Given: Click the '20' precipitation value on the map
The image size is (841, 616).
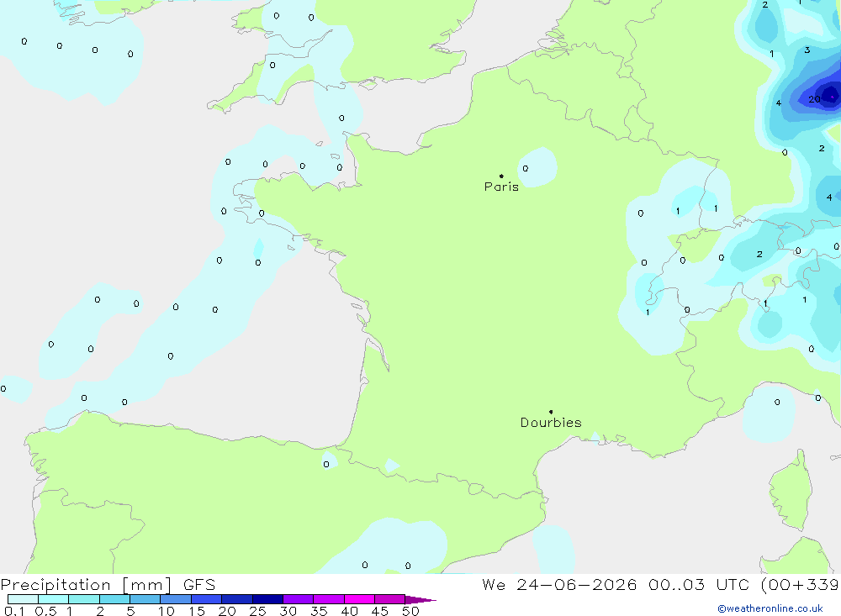Looking at the screenshot, I should (x=814, y=99).
